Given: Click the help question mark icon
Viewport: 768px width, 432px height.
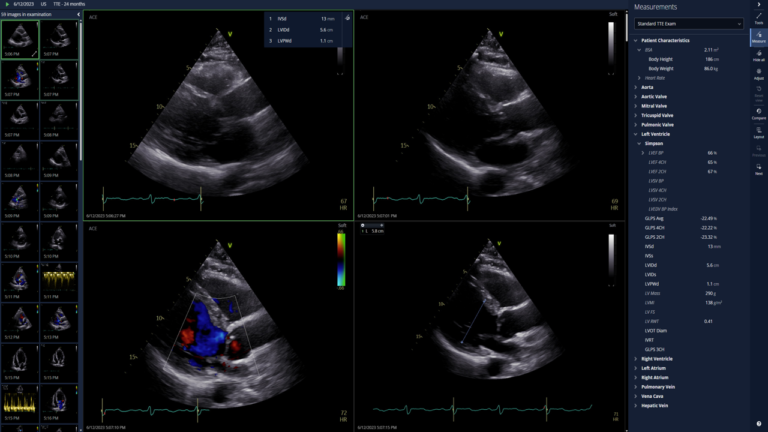Looking at the screenshot, I should [x=758, y=423].
